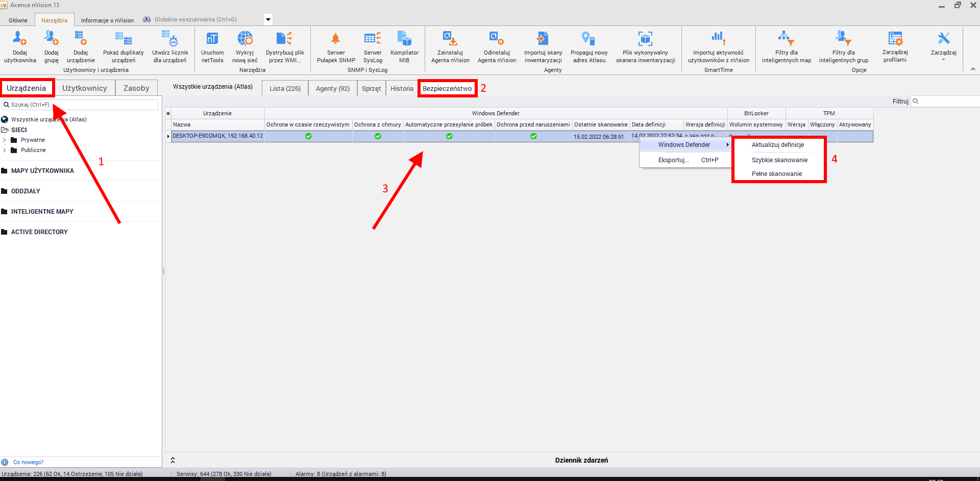This screenshot has height=481, width=980.
Task: Select Szybkie skanowanie menu entry
Action: coord(779,160)
